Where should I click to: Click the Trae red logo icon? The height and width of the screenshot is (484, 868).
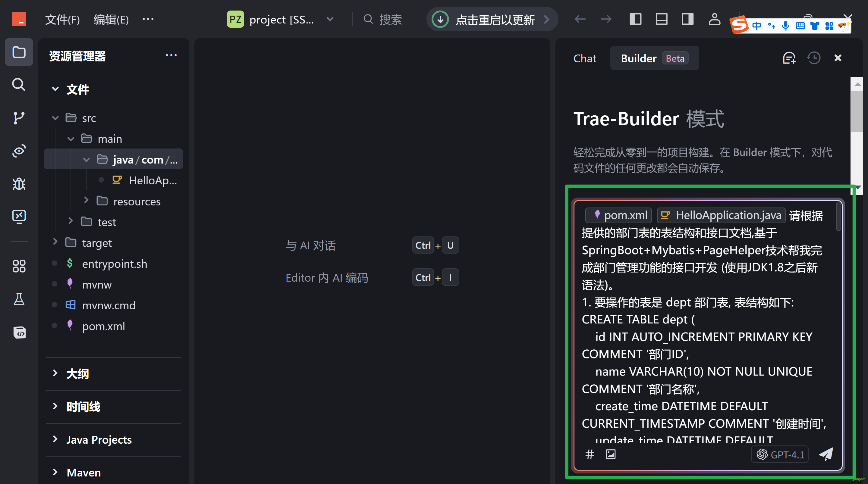pos(19,19)
